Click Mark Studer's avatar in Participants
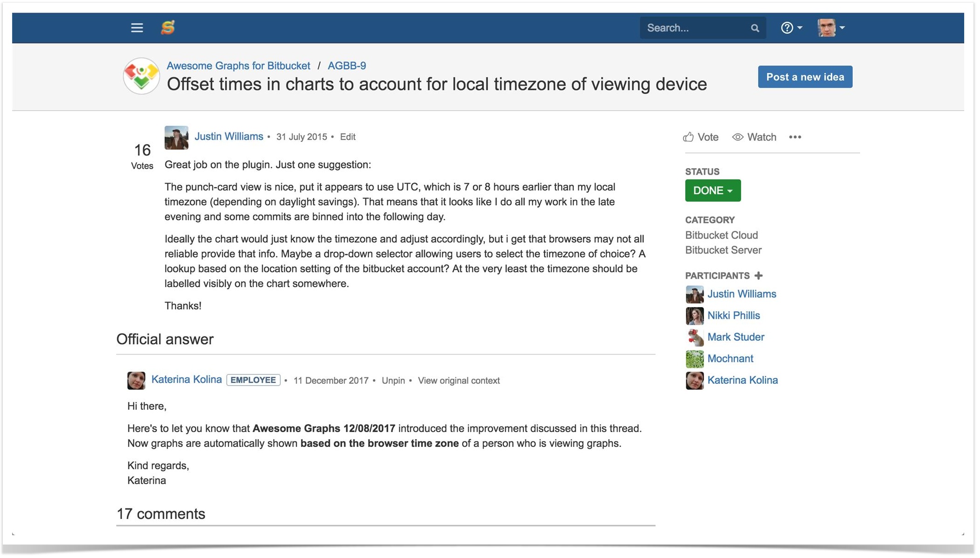 click(695, 337)
